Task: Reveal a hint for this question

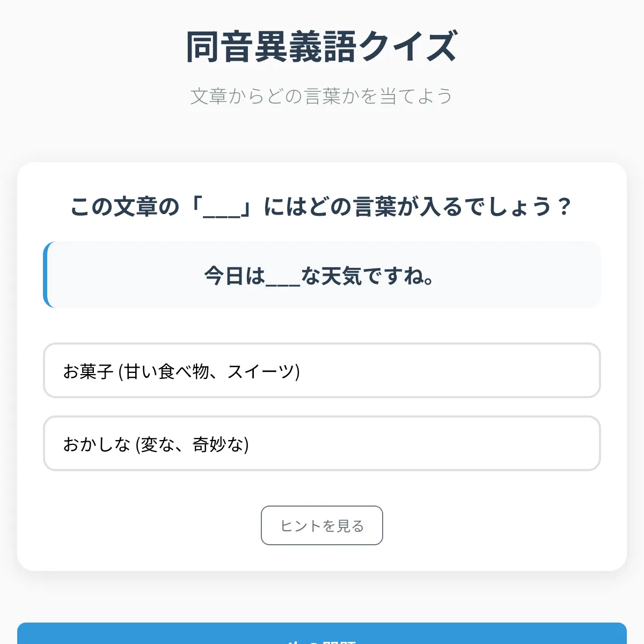Action: point(321,526)
